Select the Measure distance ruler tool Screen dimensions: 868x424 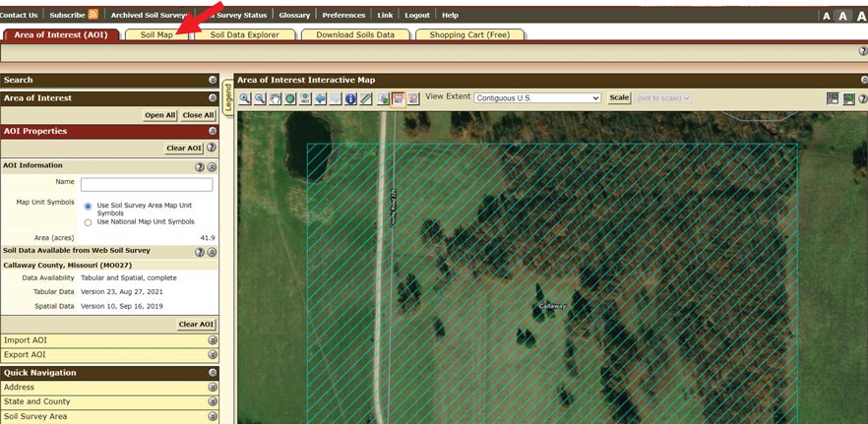(366, 98)
